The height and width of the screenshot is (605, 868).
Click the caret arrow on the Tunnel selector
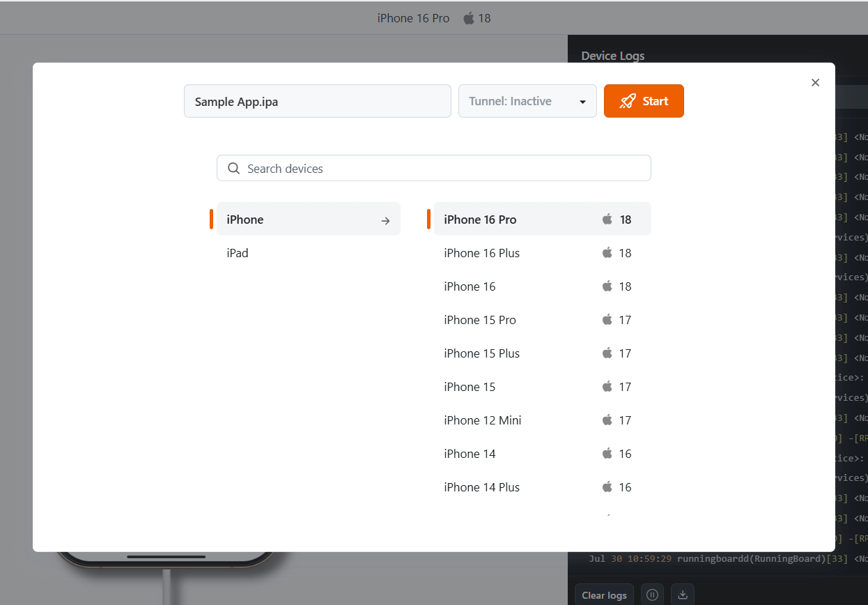(x=584, y=100)
